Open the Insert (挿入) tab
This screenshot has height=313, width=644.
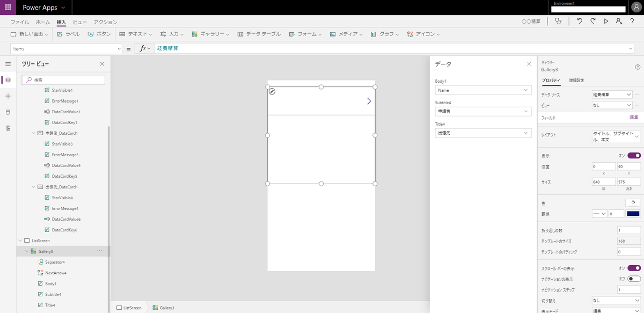point(61,22)
